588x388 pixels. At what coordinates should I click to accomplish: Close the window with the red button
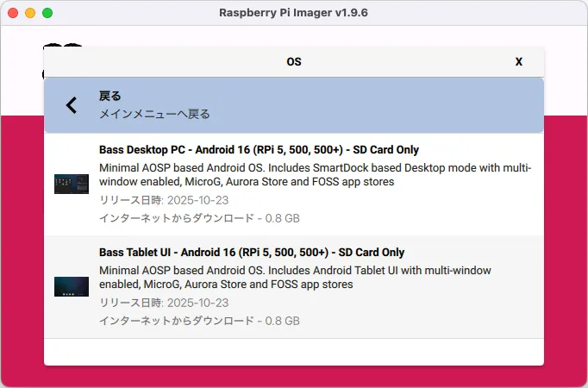tap(13, 13)
